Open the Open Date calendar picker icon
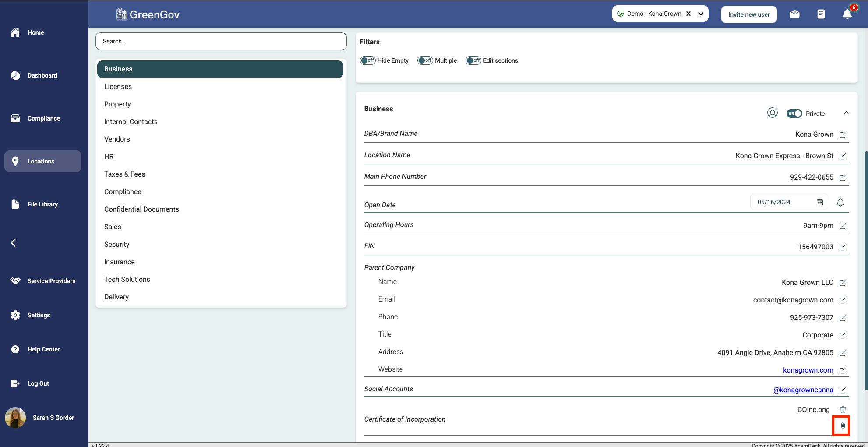This screenshot has height=447, width=868. tap(820, 202)
